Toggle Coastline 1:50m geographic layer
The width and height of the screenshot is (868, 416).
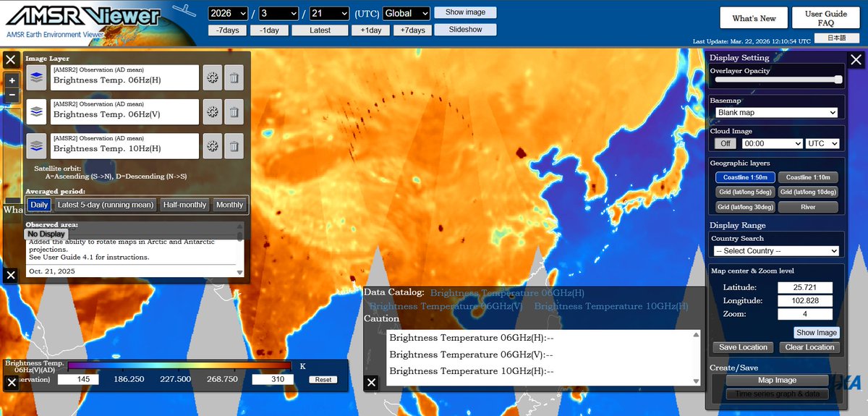point(745,177)
